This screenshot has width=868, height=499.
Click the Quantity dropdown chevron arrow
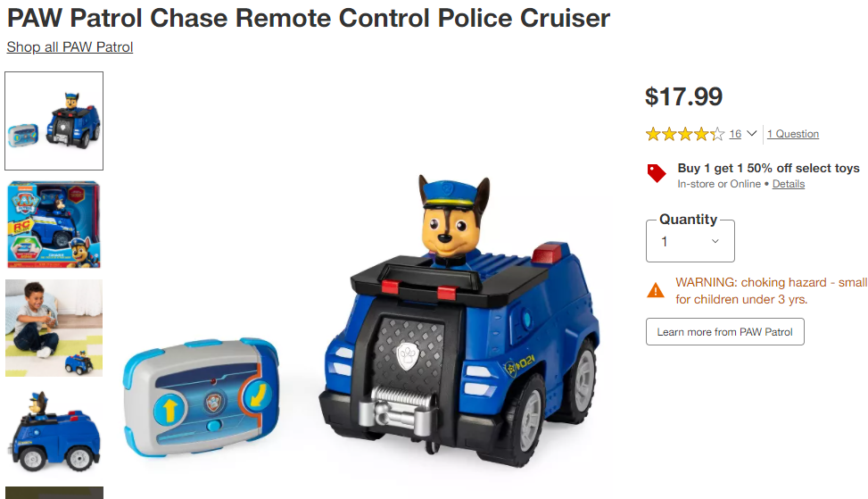tap(715, 241)
